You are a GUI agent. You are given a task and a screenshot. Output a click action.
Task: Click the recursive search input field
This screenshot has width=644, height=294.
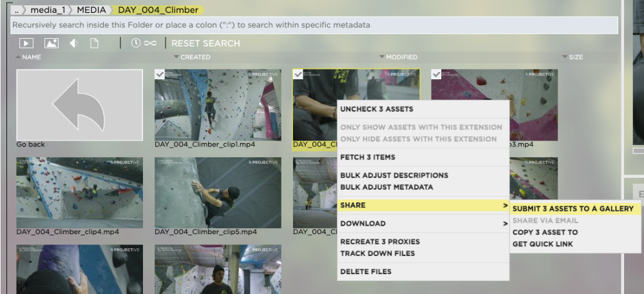click(x=314, y=25)
